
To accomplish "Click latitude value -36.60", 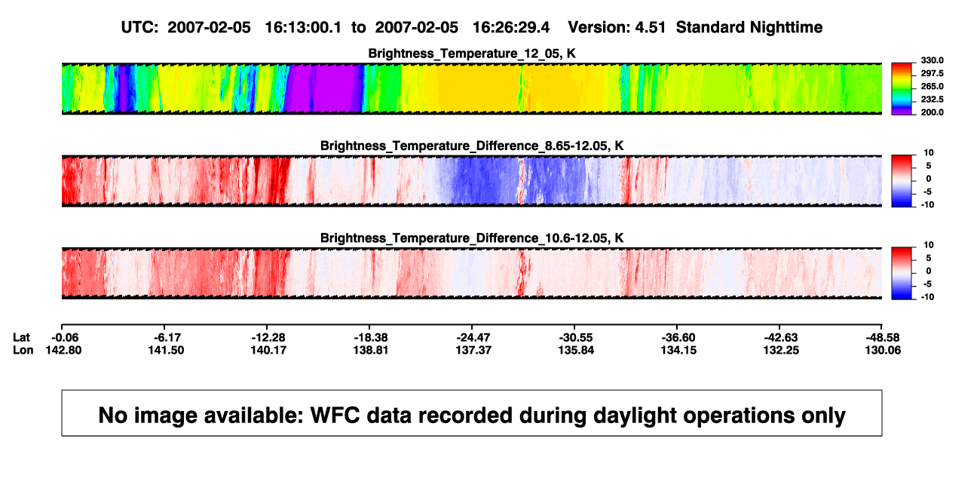I will [x=677, y=338].
